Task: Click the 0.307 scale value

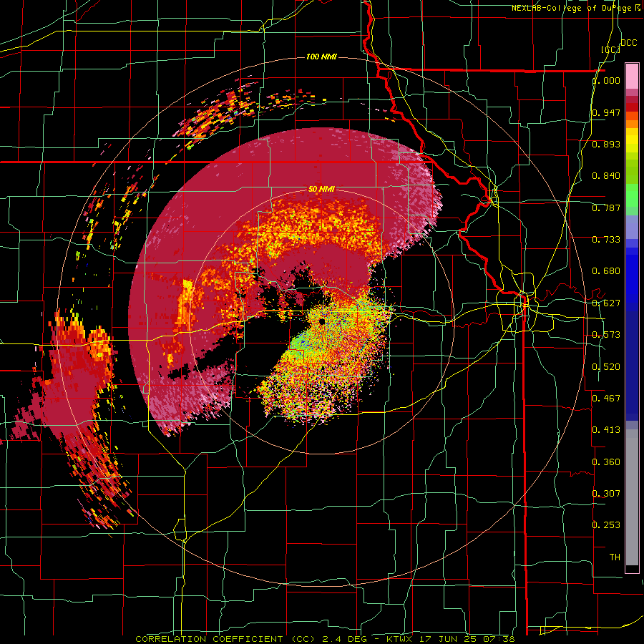Action: point(606,494)
